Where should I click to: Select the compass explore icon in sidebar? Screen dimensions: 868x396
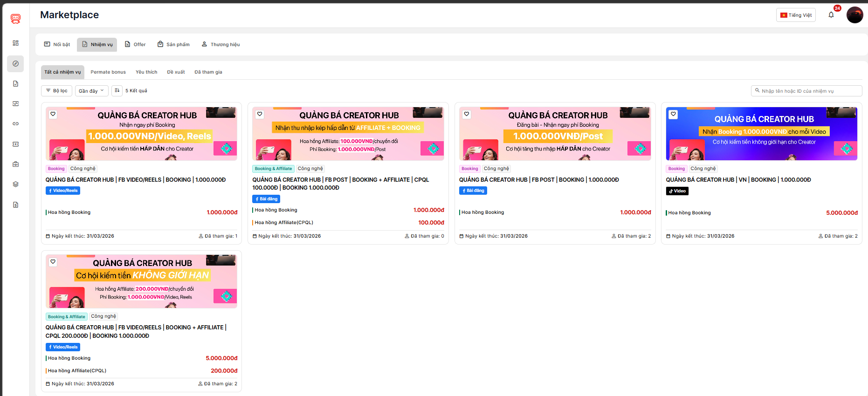(15, 63)
